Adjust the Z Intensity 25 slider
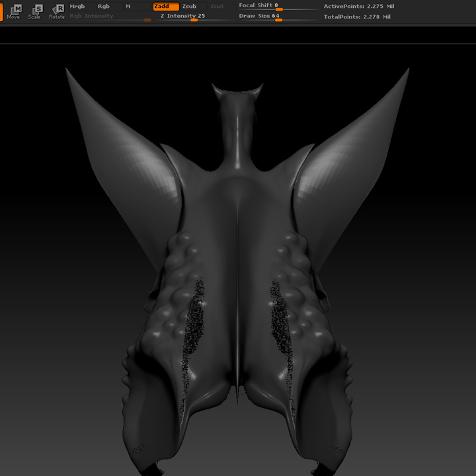Screen dimensions: 476x476 coord(194,17)
